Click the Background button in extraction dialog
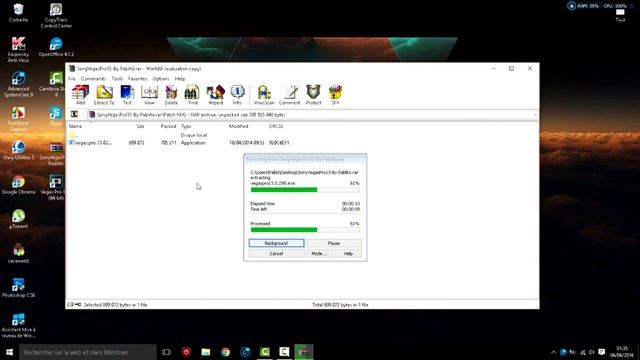 276,243
